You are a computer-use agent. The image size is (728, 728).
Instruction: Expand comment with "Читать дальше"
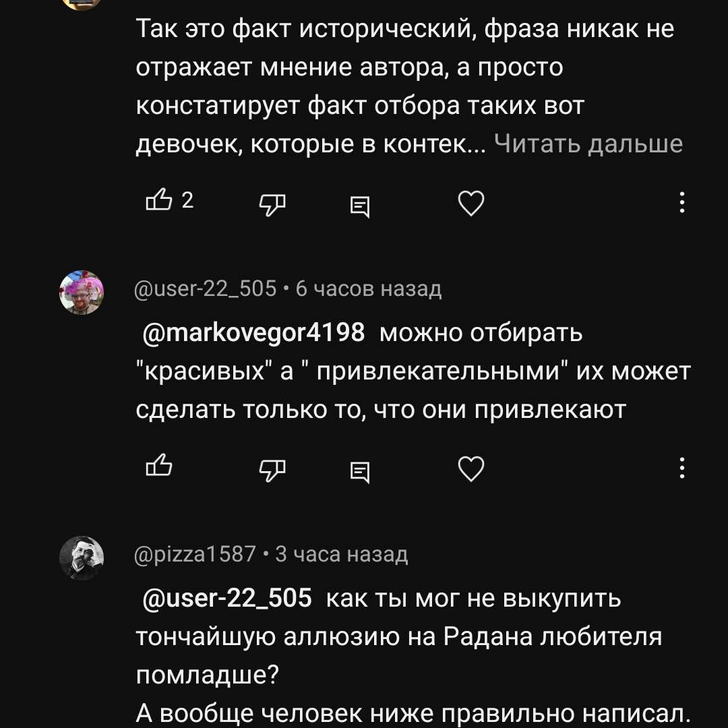tap(588, 144)
